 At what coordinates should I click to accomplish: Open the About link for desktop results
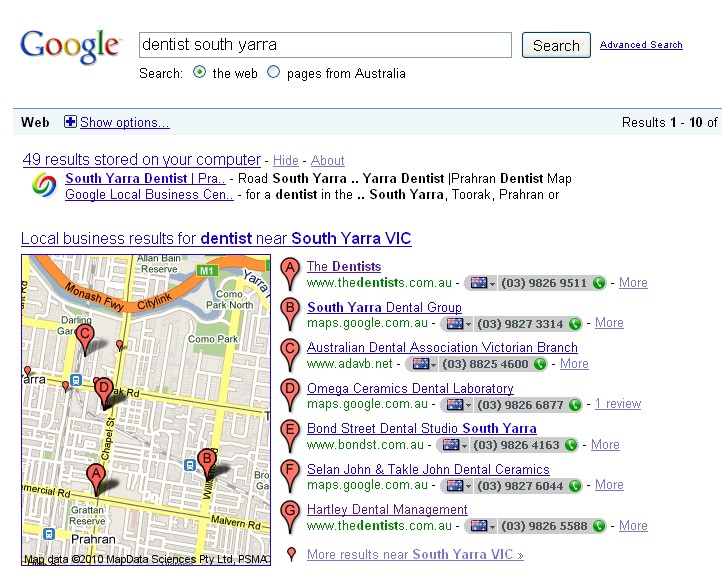click(x=327, y=160)
